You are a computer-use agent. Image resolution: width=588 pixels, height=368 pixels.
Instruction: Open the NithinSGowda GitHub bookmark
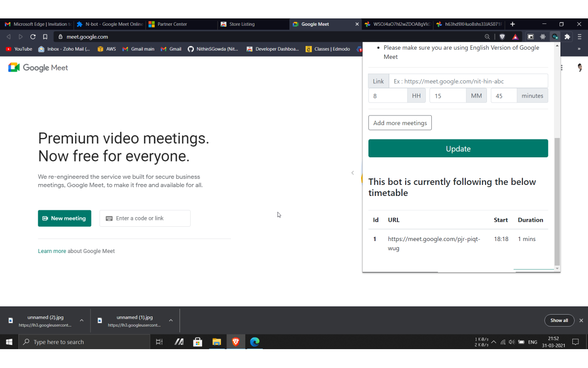pyautogui.click(x=213, y=49)
